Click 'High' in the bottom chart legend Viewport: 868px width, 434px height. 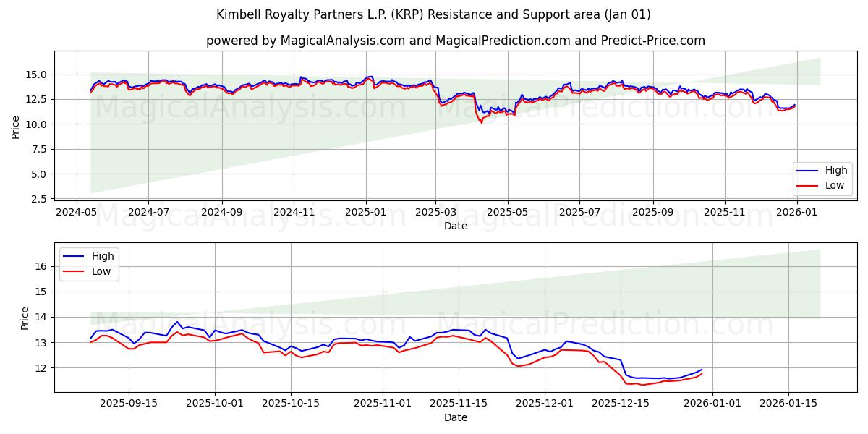coord(103,256)
